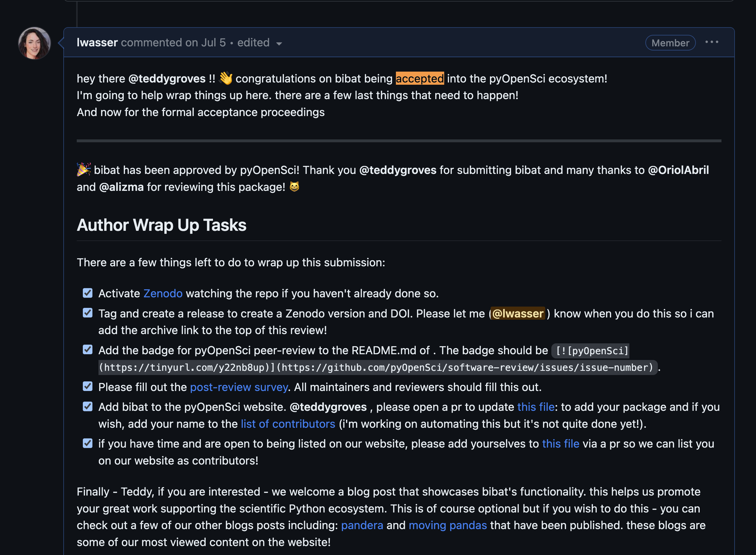
Task: Click the @OriolAbril user mention
Action: pyautogui.click(x=678, y=170)
